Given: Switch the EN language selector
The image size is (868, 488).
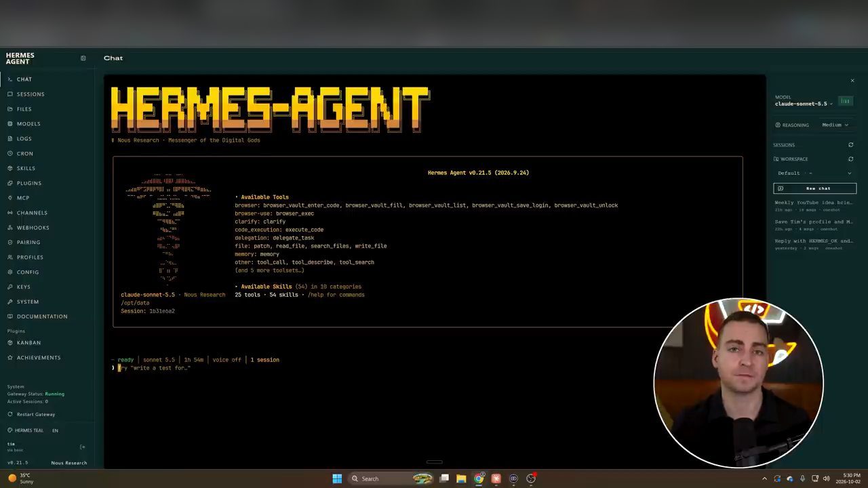Looking at the screenshot, I should click(x=55, y=430).
